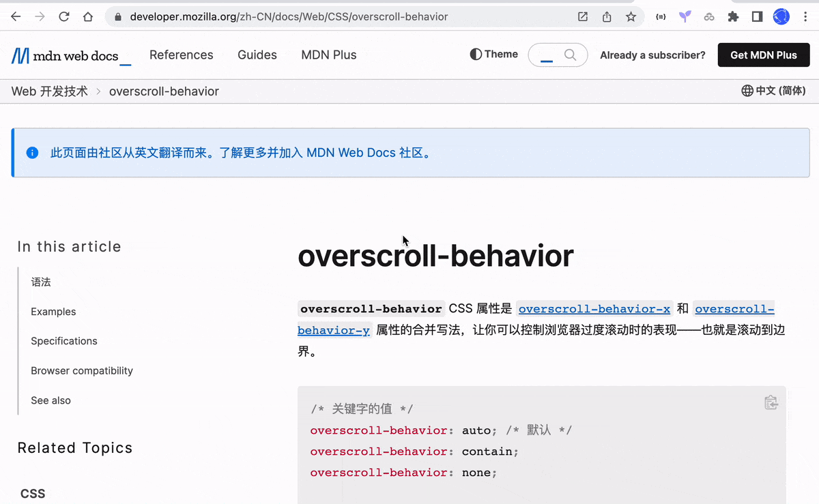The width and height of the screenshot is (819, 504).
Task: Click the code line overscroll-behavior: contain;
Action: tap(414, 451)
